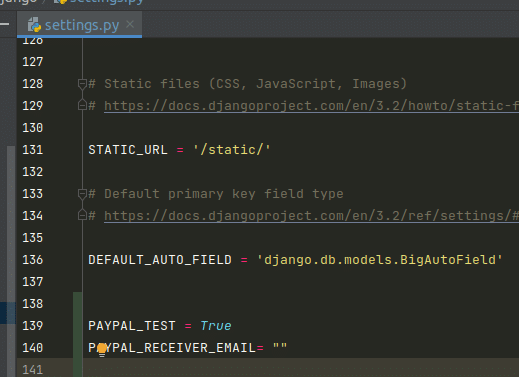Click the 'Static files (CSS, JavaScript, Images)' comment
This screenshot has width=519, height=377.
[x=256, y=84]
